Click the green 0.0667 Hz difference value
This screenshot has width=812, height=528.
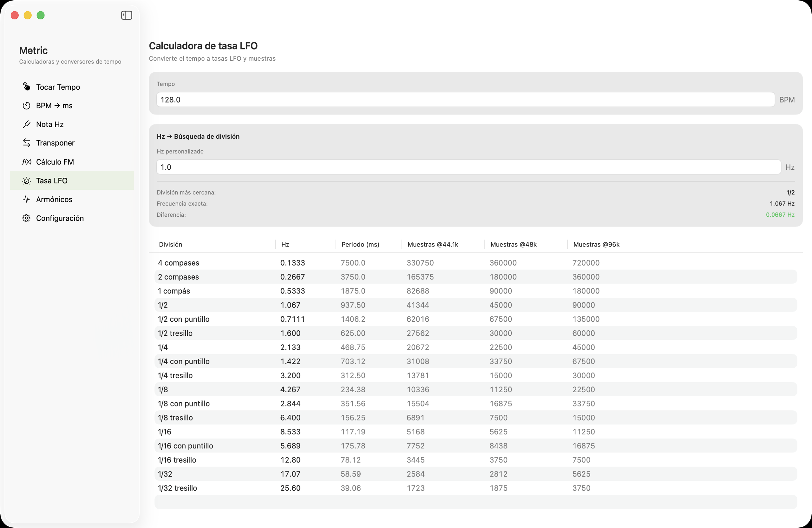780,215
